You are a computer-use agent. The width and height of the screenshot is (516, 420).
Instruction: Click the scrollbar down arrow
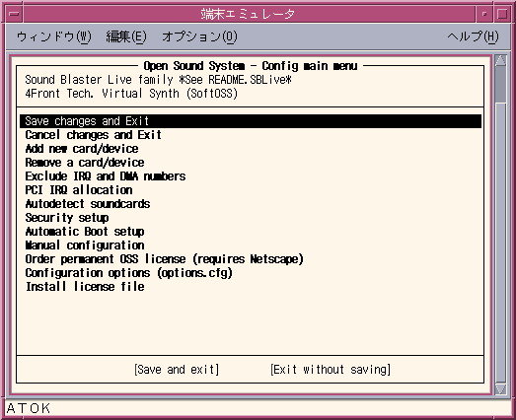tap(501, 389)
